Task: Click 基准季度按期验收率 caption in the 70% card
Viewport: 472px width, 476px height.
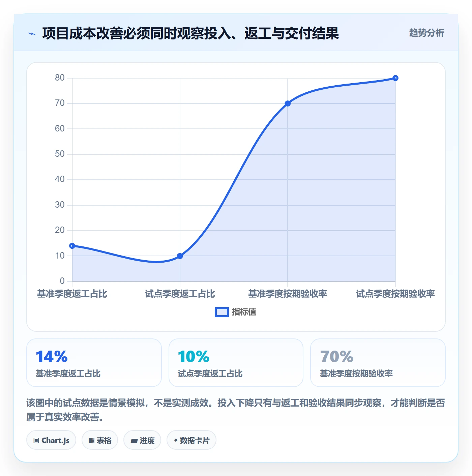Action: point(356,374)
